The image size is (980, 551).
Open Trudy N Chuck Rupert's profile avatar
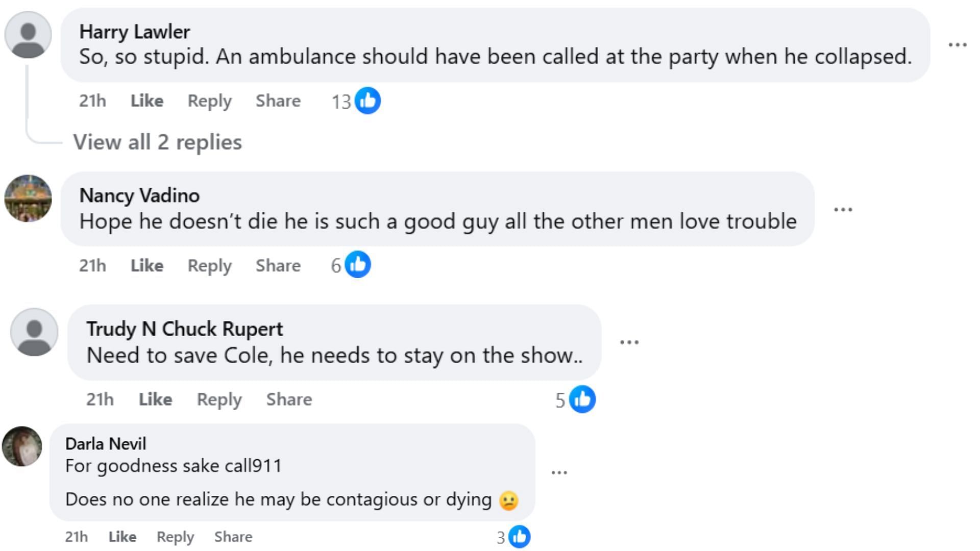(34, 332)
